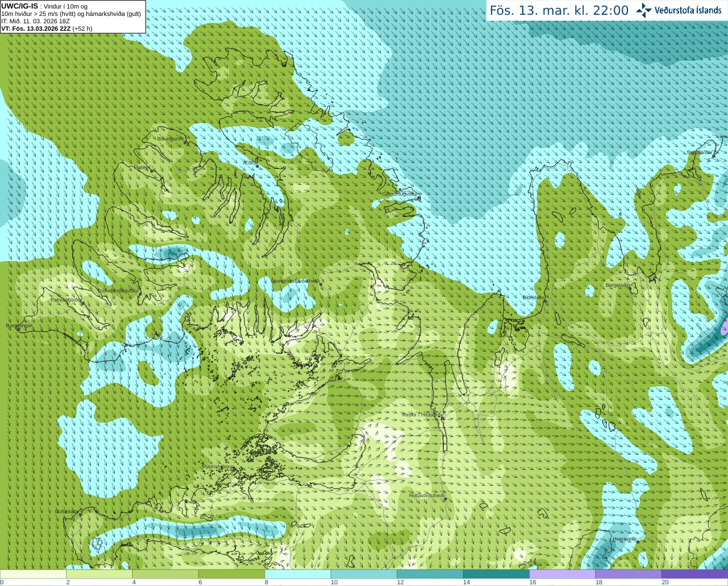The height and width of the screenshot is (586, 728).
Task: Click the UWC/IG-IS model title
Action: [19, 6]
